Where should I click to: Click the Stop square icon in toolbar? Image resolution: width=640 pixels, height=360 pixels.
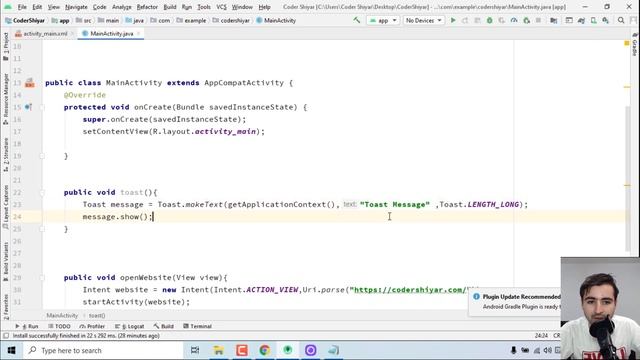(538, 20)
